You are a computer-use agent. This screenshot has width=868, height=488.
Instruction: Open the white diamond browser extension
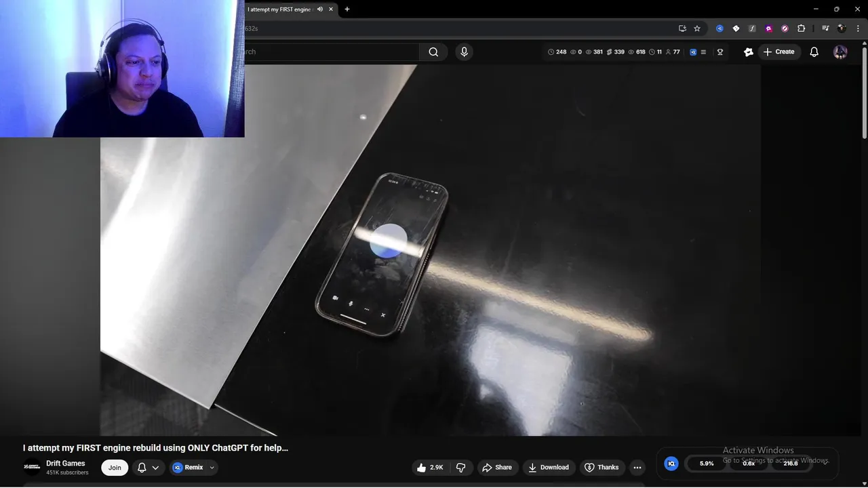736,28
